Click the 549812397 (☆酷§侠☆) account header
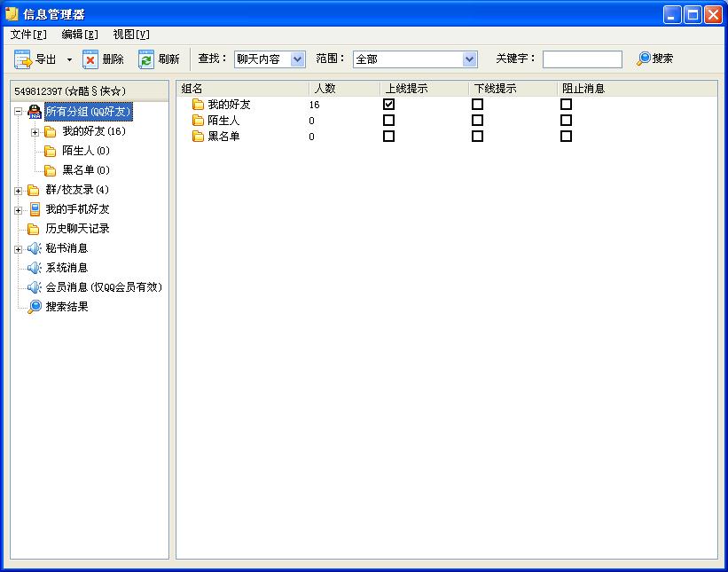The height and width of the screenshot is (572, 728). [90, 90]
